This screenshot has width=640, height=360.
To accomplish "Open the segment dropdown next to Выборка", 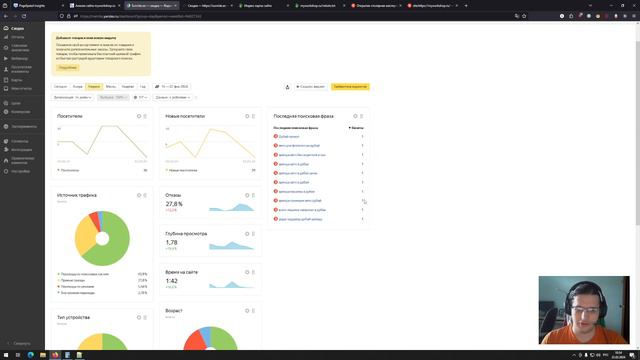I will [x=141, y=98].
